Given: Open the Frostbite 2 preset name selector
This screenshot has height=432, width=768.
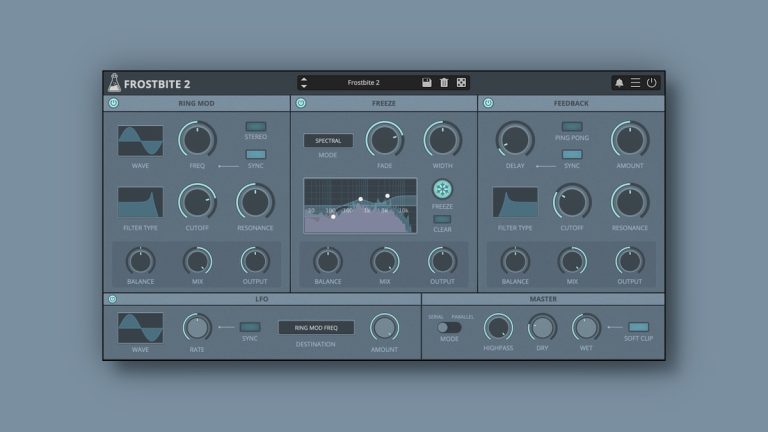Looking at the screenshot, I should coord(363,83).
